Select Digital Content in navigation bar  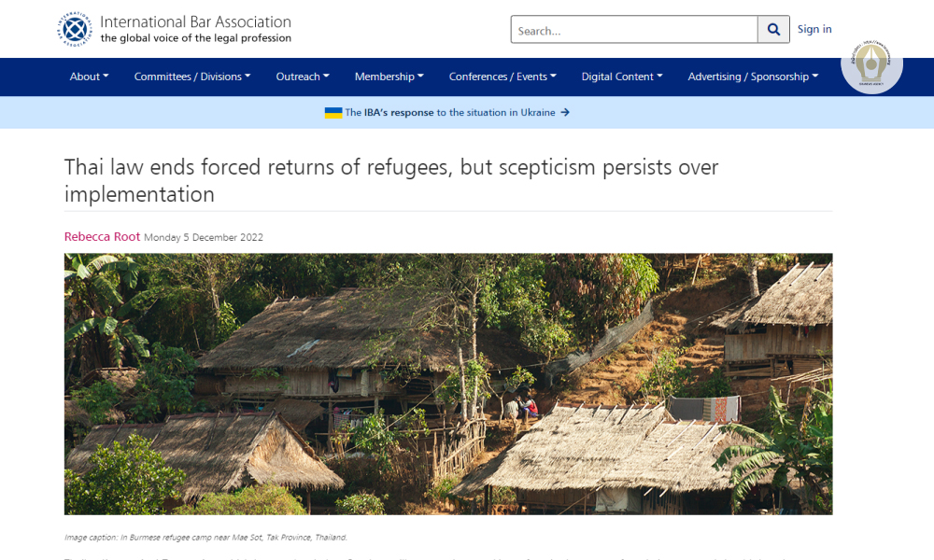[622, 77]
